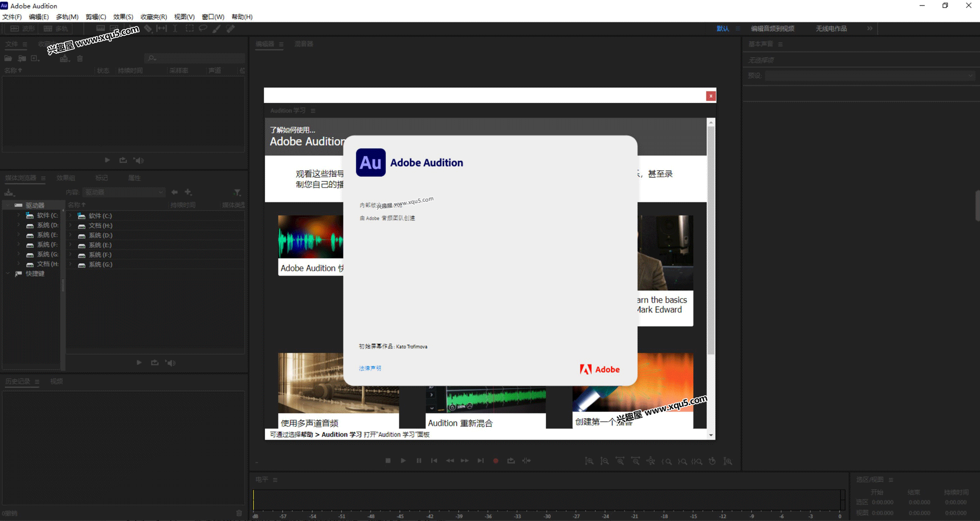
Task: Select the Slip tool in top toolbar
Action: (162, 29)
